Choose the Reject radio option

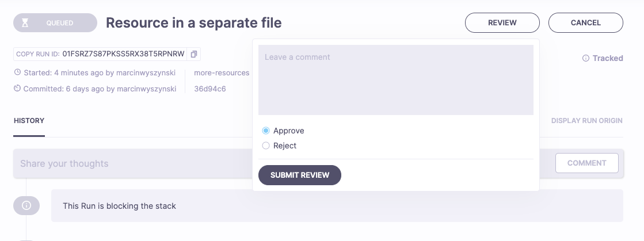click(266, 146)
